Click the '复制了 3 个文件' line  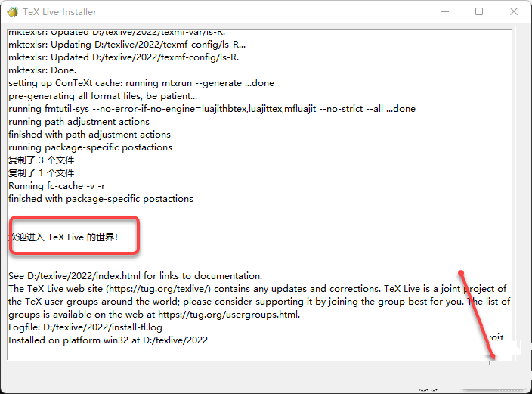coord(41,160)
